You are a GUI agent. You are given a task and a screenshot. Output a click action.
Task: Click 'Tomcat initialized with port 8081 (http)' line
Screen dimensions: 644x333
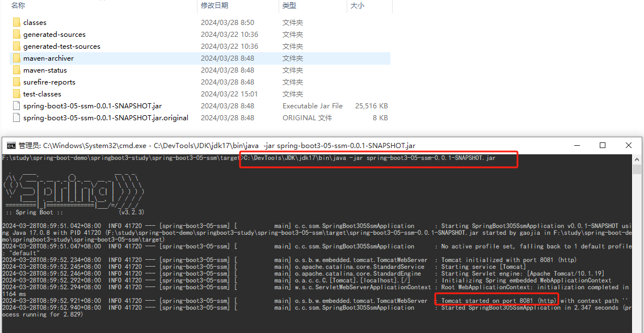509,260
